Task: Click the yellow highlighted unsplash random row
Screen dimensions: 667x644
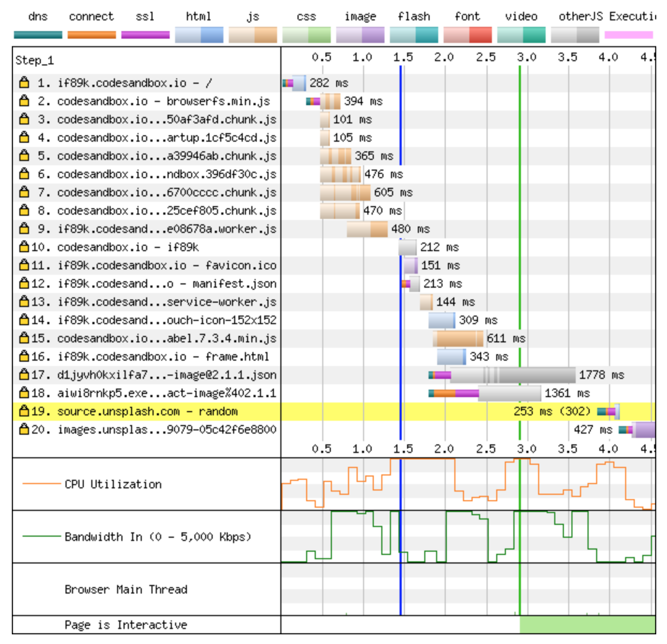Action: 161,411
